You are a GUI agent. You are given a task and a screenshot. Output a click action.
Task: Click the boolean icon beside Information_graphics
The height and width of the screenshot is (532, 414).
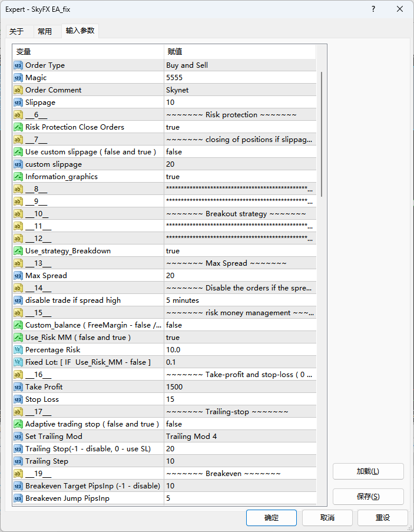coord(18,177)
